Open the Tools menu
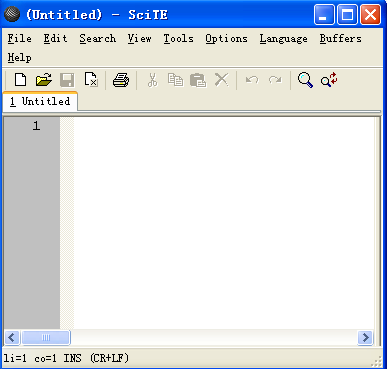The width and height of the screenshot is (387, 369). [178, 39]
